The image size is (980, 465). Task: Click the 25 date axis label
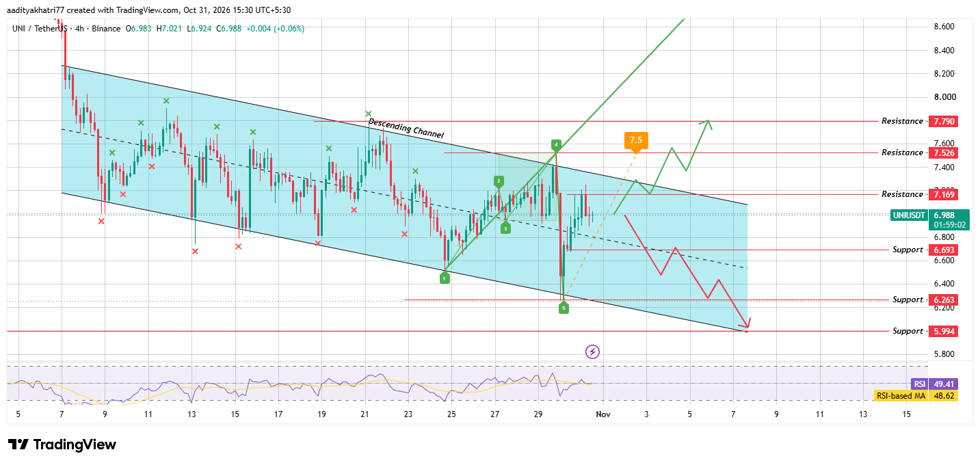pyautogui.click(x=451, y=414)
